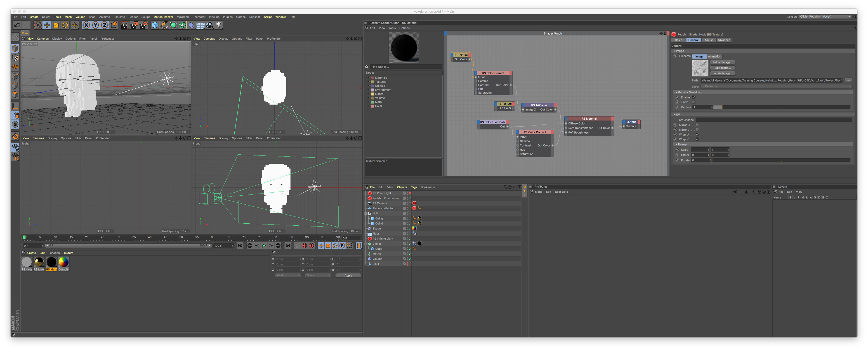
Task: Click the red Record Active Objects button
Action: tap(304, 246)
